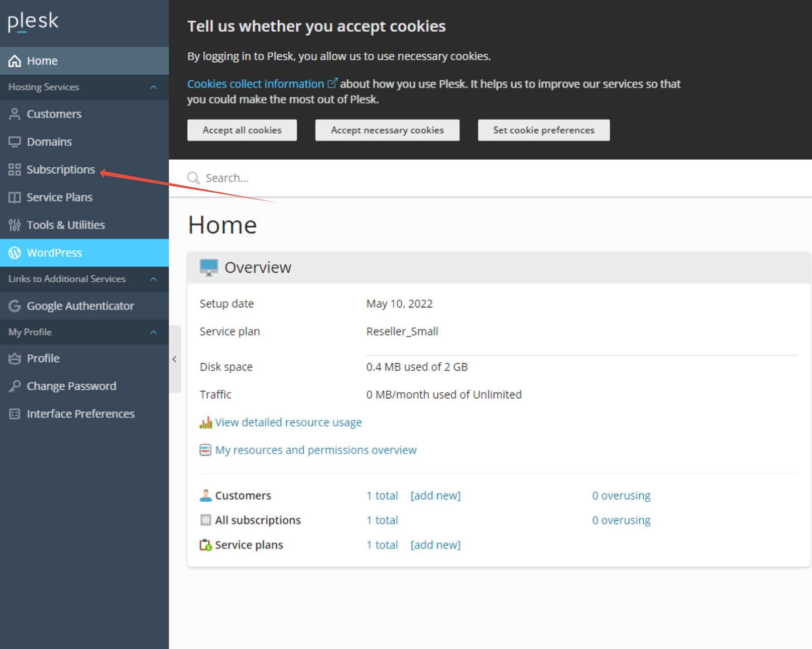The width and height of the screenshot is (812, 649).
Task: Click the Tools & Utilities sliders icon
Action: 15,225
